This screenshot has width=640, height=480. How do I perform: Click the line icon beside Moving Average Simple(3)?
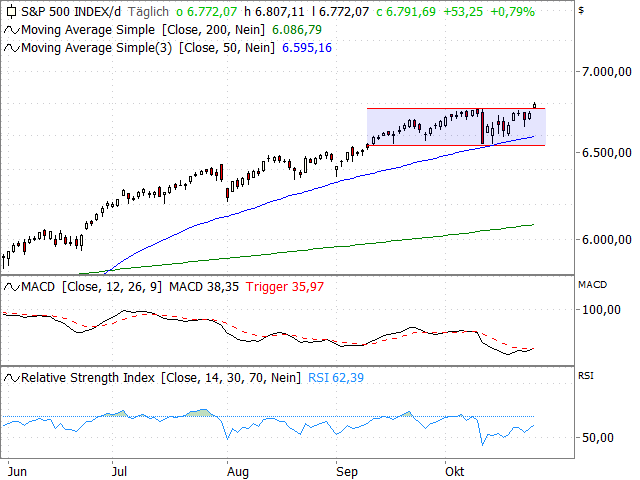[x=11, y=48]
